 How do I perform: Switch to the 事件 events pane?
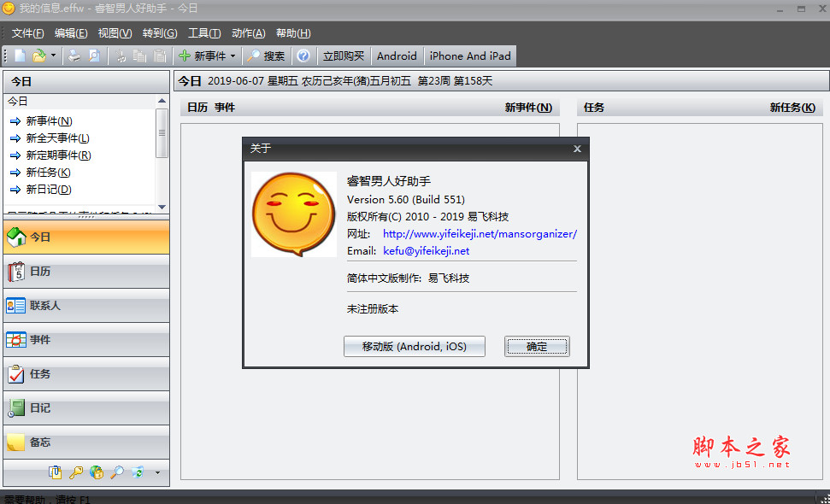coord(86,339)
